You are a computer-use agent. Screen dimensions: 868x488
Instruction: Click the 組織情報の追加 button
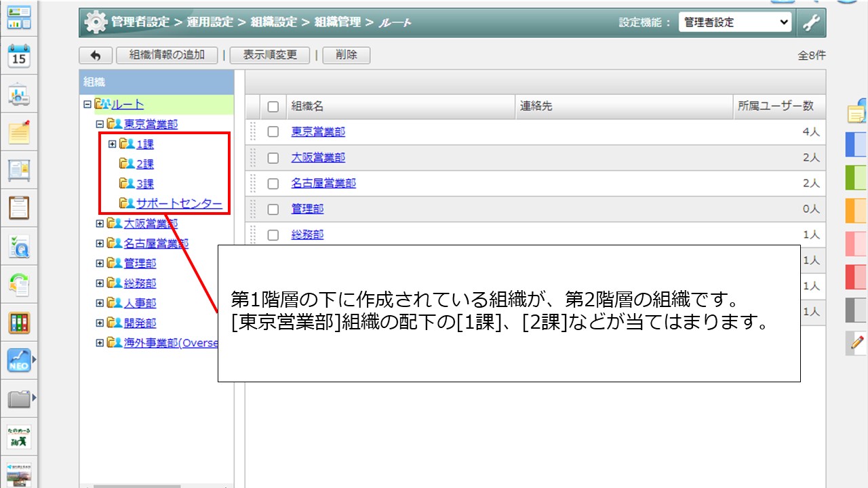click(167, 55)
